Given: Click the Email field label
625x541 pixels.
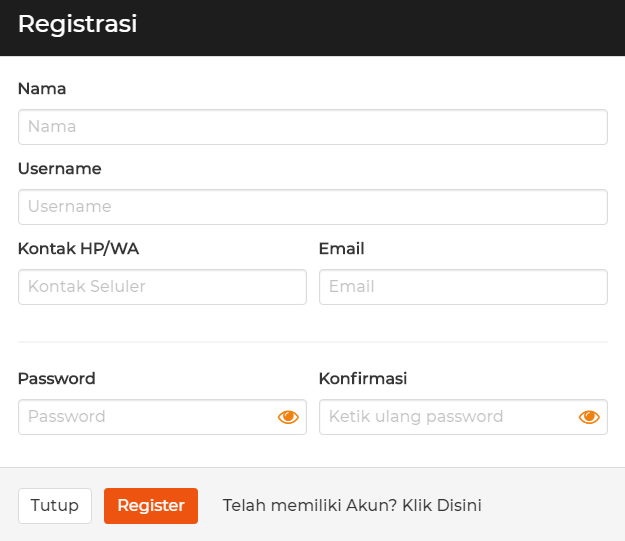Looking at the screenshot, I should click(x=341, y=248).
